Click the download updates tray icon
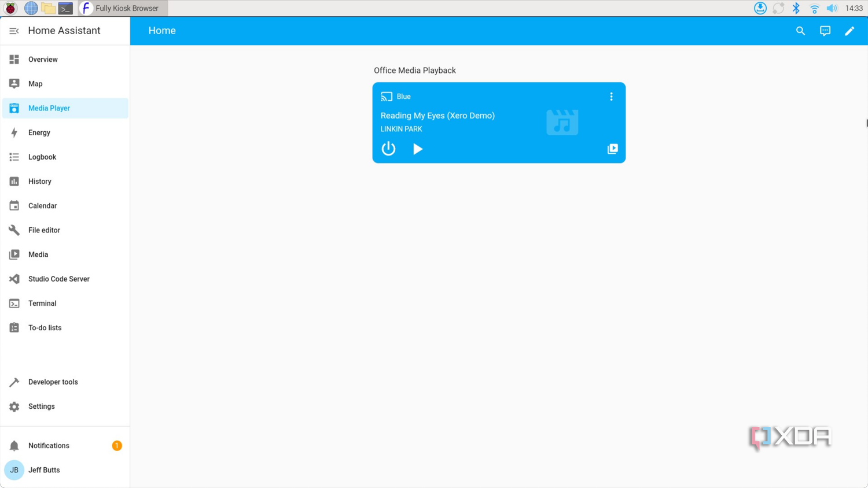868x488 pixels. [x=760, y=8]
